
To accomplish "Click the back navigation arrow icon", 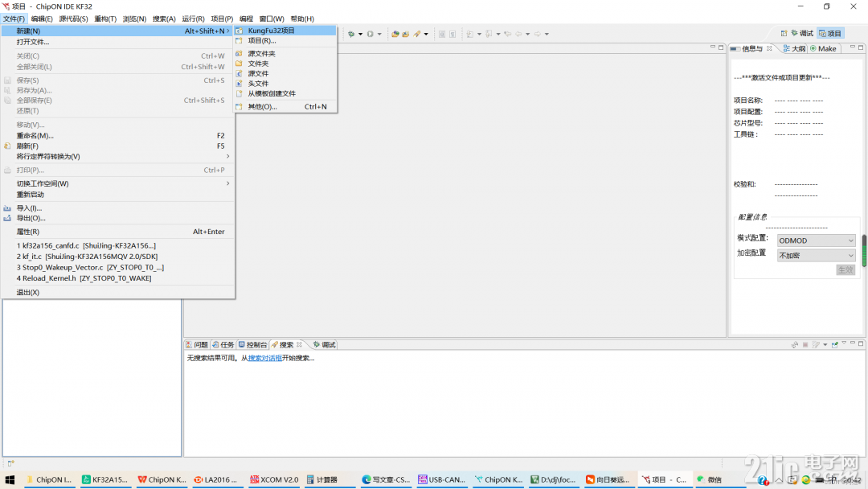I will [518, 34].
